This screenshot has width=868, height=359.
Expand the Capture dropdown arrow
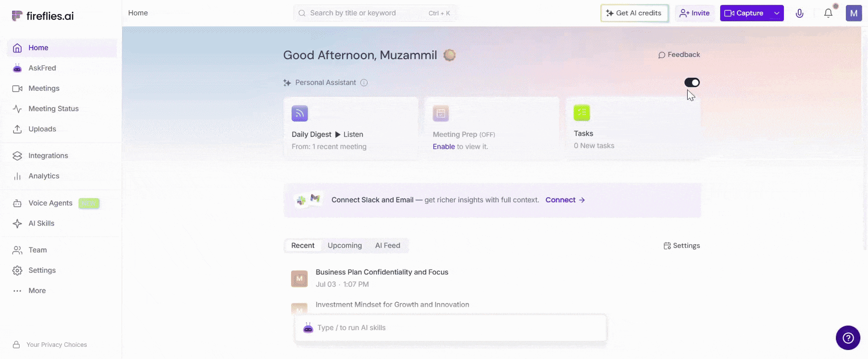777,13
